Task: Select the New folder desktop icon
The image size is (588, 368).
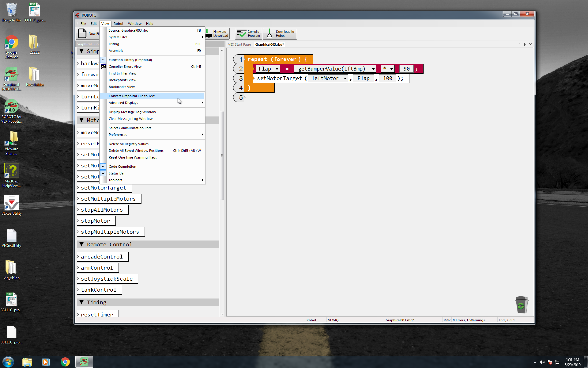Action: click(34, 77)
